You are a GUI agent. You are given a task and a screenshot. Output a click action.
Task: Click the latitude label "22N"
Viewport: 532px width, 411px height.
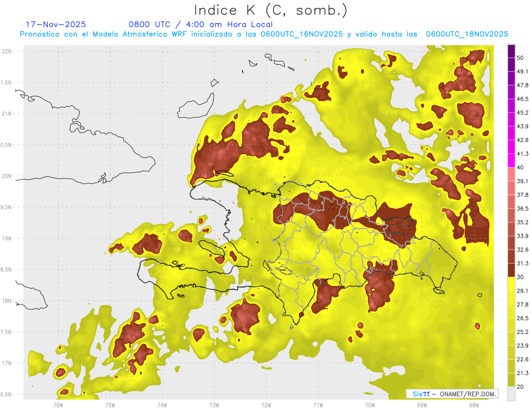8,51
